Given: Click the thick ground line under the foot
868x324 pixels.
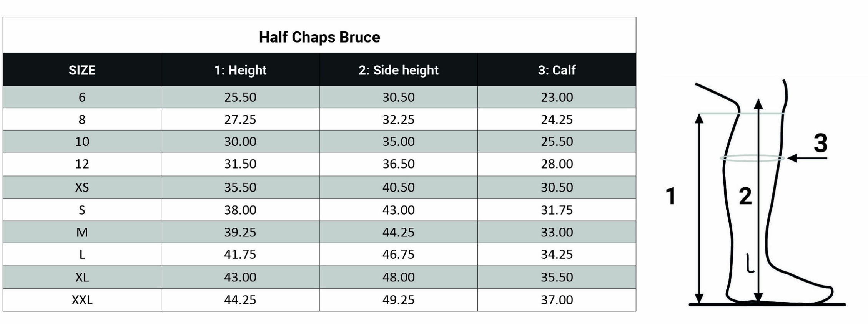Looking at the screenshot, I should (x=767, y=305).
